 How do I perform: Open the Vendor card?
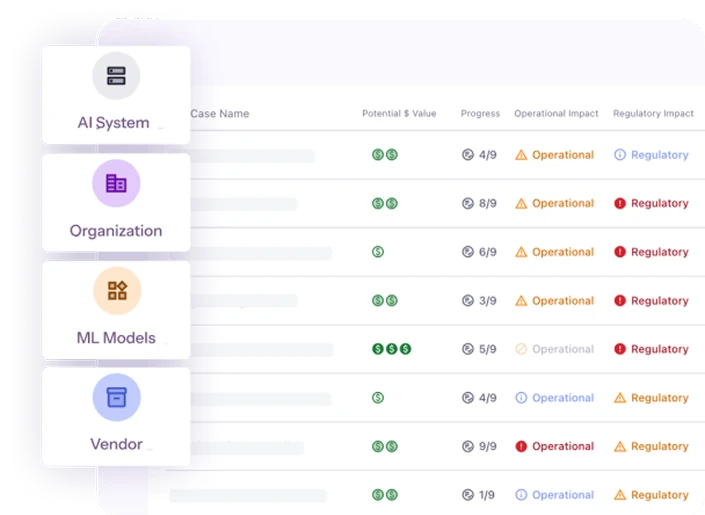click(x=116, y=416)
